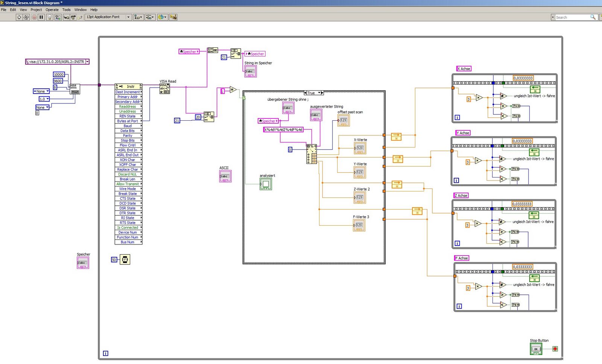Open the Reorder dropdown in the toolbar

[162, 17]
